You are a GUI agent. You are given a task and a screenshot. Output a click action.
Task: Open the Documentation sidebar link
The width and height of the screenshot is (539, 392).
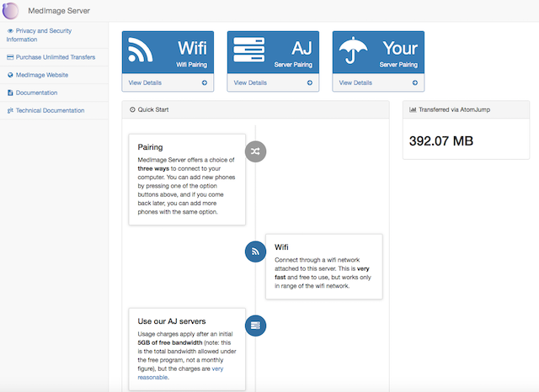(36, 93)
